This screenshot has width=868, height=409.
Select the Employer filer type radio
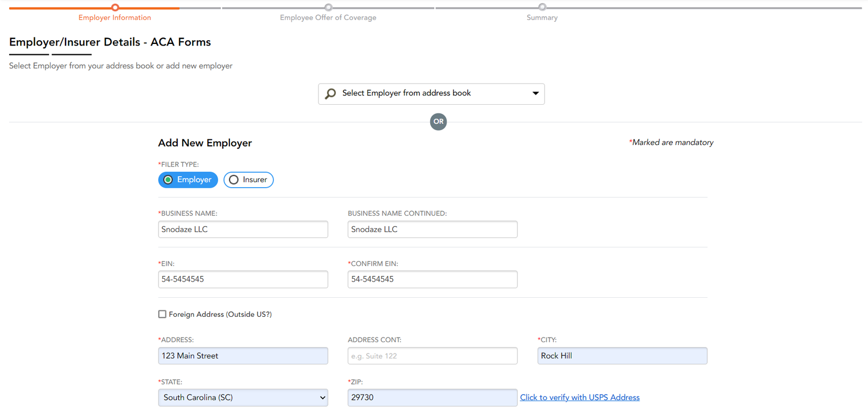pos(169,180)
